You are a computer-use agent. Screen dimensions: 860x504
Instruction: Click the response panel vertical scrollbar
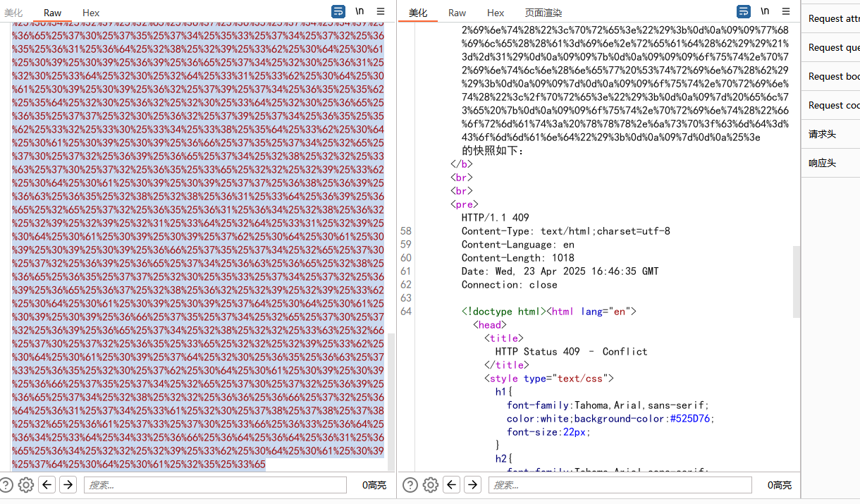coord(797,282)
